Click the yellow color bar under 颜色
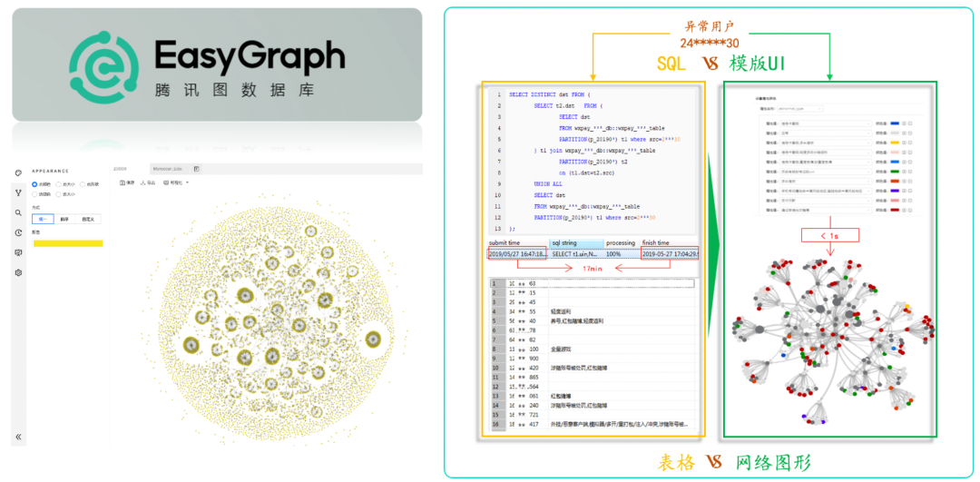Screen dimensions: 980x482 click(x=68, y=243)
